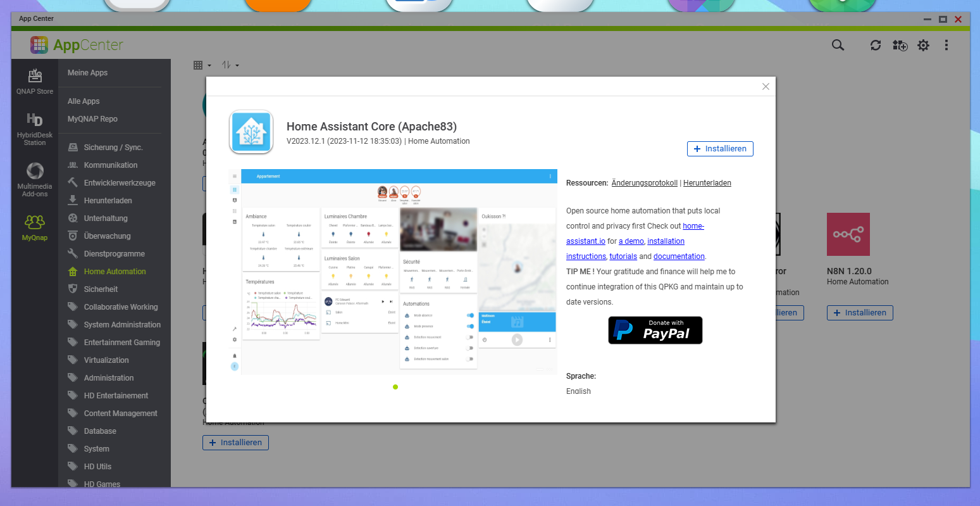
Task: Open Entertainment Gaming category
Action: (114, 343)
